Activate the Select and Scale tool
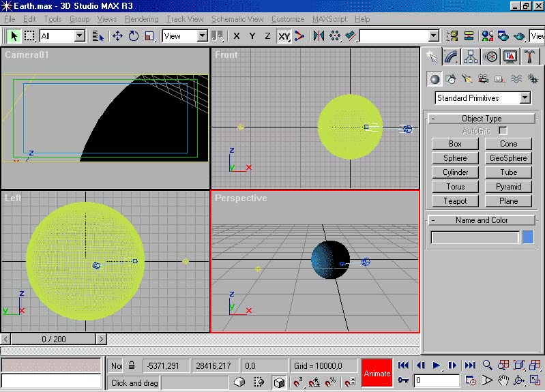 149,36
